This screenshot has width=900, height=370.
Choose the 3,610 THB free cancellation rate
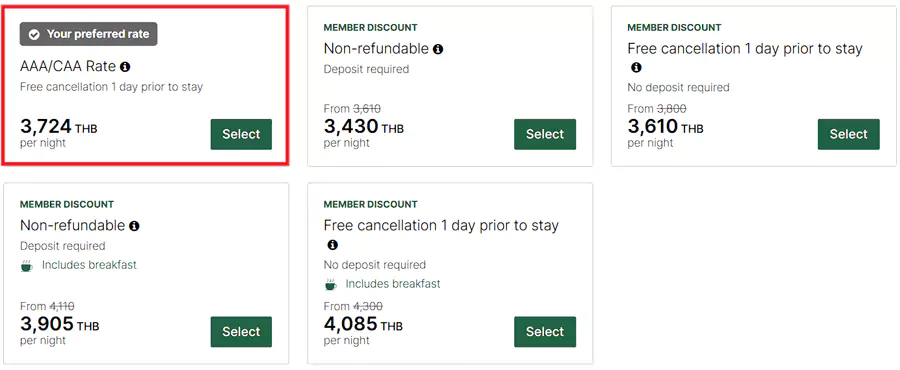848,134
